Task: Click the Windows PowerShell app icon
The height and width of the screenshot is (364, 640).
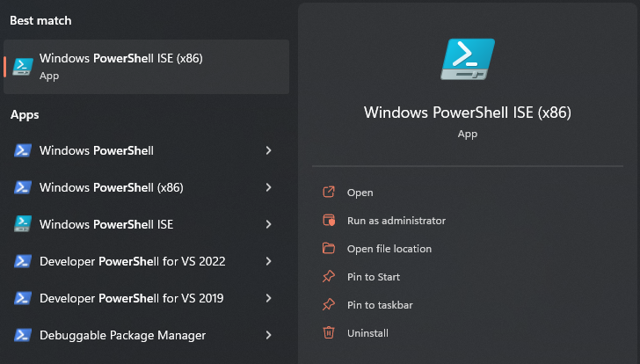Action: 23,150
